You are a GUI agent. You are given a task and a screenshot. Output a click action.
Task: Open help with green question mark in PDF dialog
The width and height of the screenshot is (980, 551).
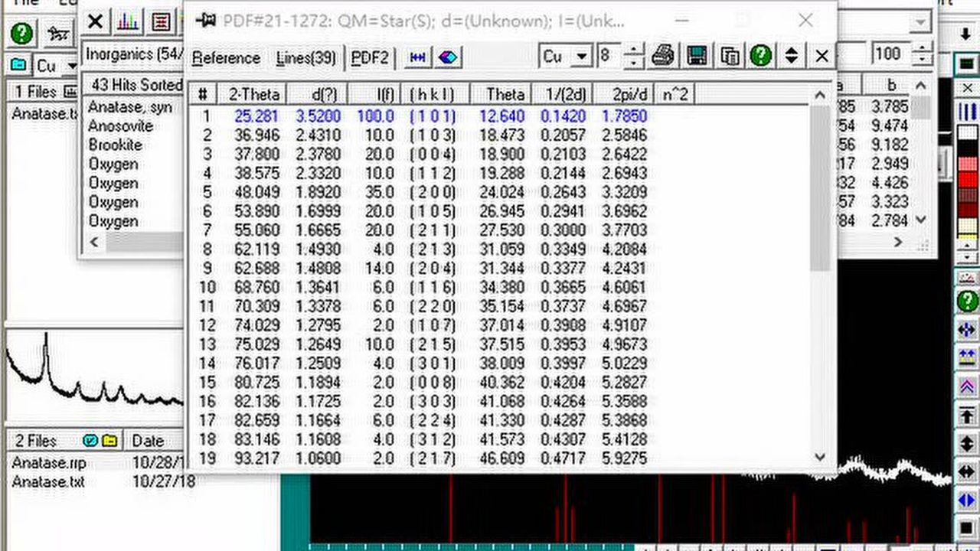tap(760, 56)
